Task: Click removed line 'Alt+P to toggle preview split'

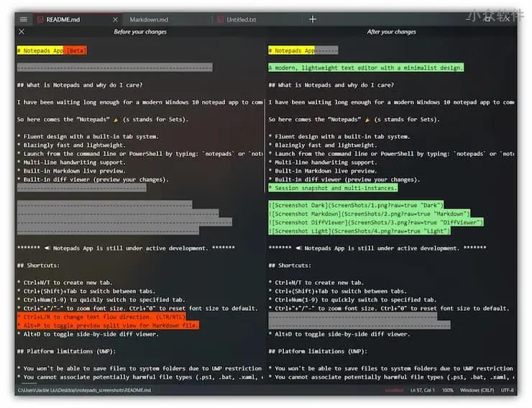Action: point(108,325)
